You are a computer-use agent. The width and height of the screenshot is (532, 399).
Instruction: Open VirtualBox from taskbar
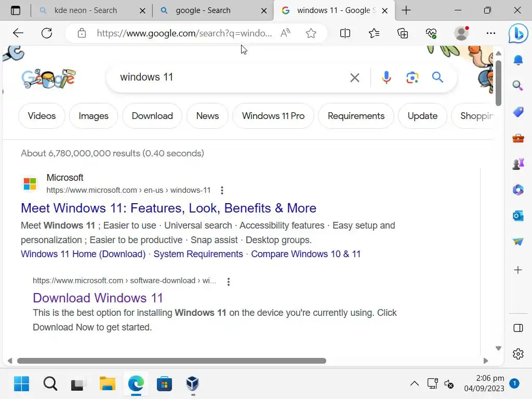pyautogui.click(x=193, y=384)
